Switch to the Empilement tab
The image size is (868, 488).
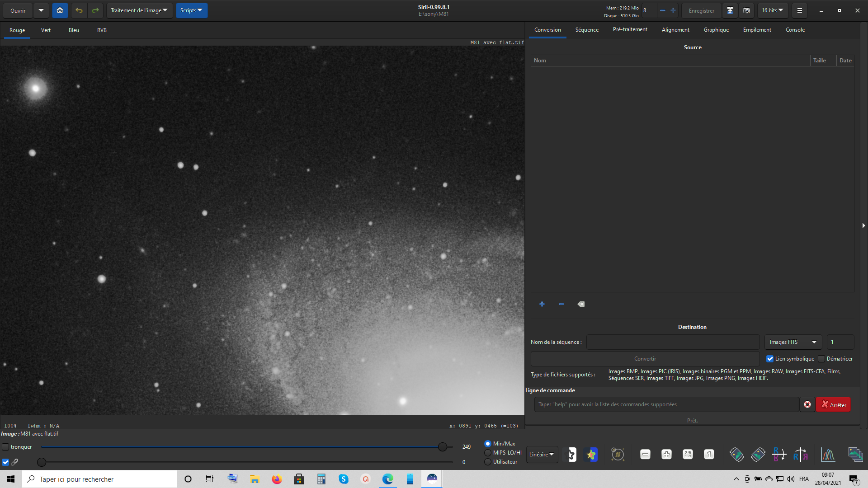(757, 30)
